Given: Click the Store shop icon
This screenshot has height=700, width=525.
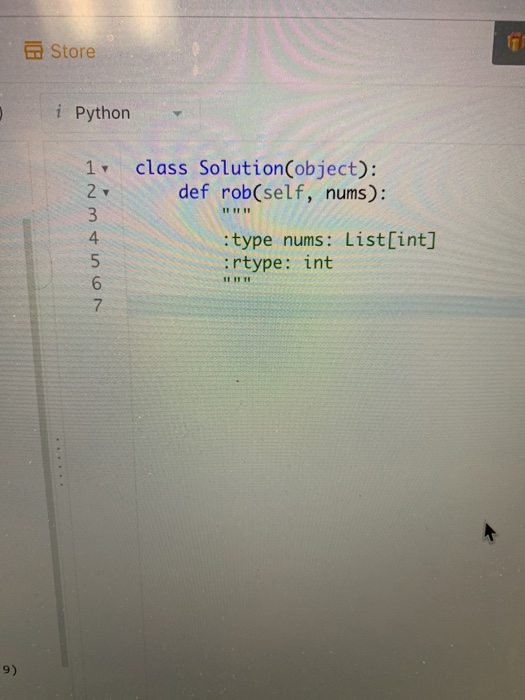Looking at the screenshot, I should pyautogui.click(x=33, y=50).
